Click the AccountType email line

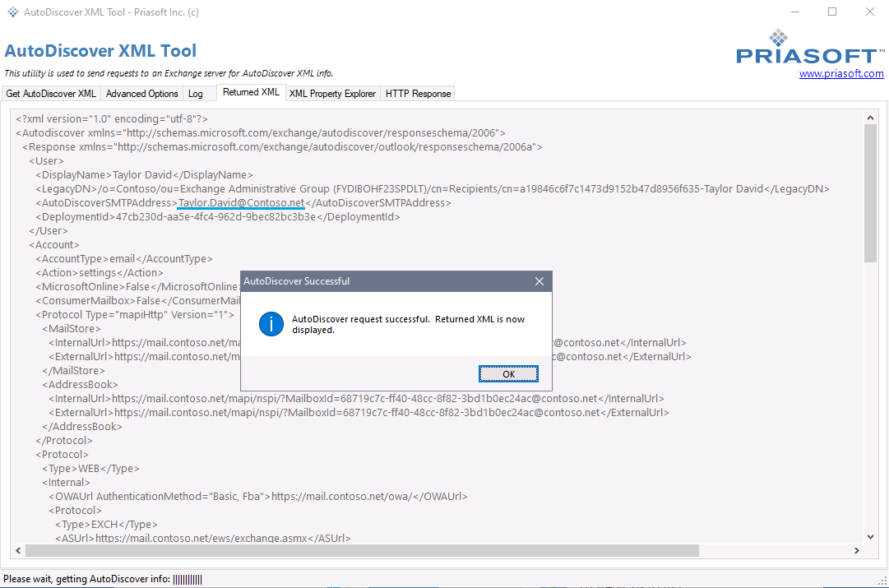coord(123,259)
